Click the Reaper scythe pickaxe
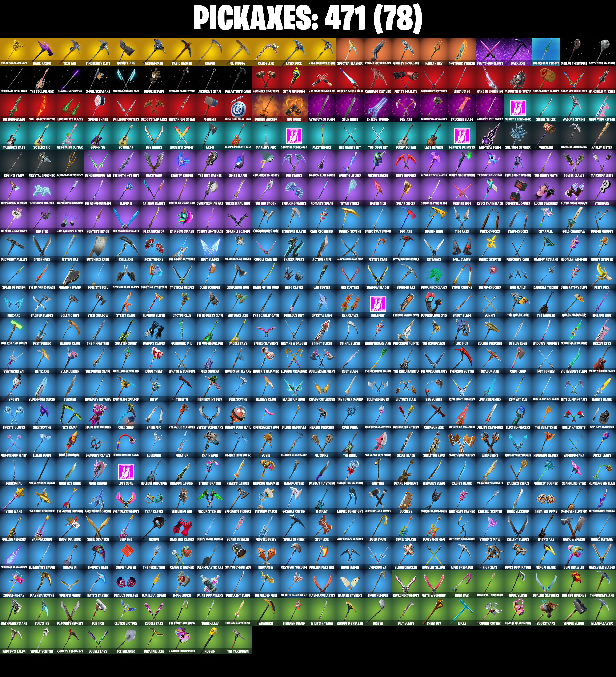Image resolution: width=616 pixels, height=677 pixels. [210, 52]
